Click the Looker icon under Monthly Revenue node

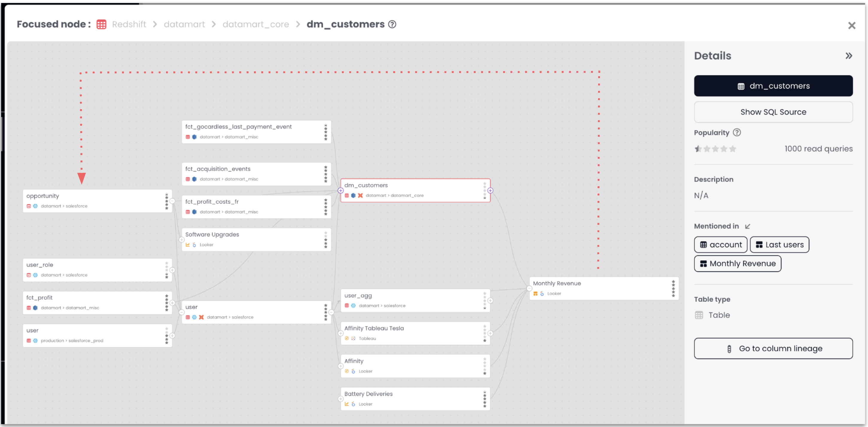tap(542, 293)
